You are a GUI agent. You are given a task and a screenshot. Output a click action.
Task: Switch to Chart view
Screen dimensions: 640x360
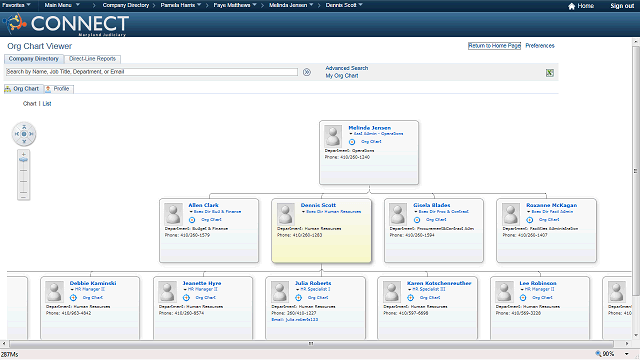click(30, 104)
